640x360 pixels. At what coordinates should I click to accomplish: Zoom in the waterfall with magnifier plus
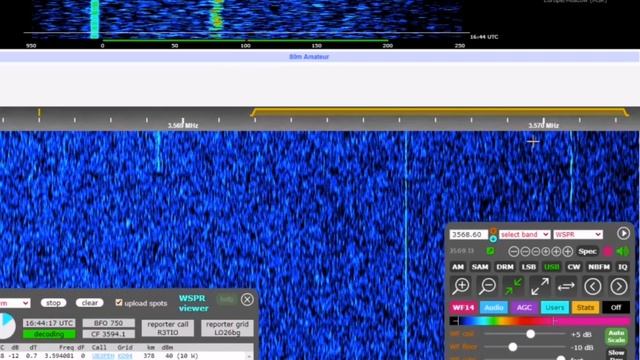click(461, 286)
